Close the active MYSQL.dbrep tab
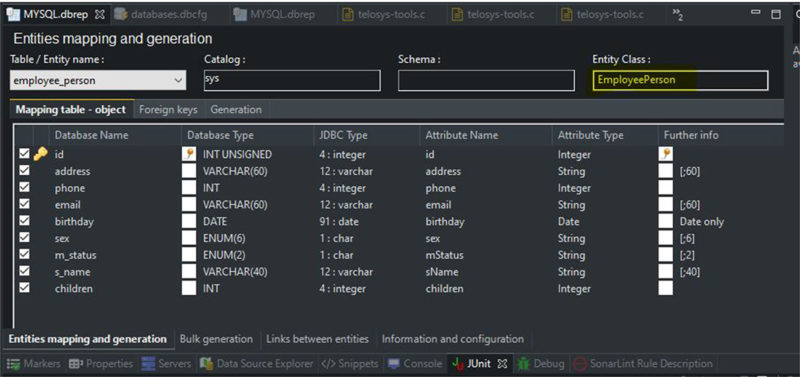800x377 pixels. tap(100, 14)
